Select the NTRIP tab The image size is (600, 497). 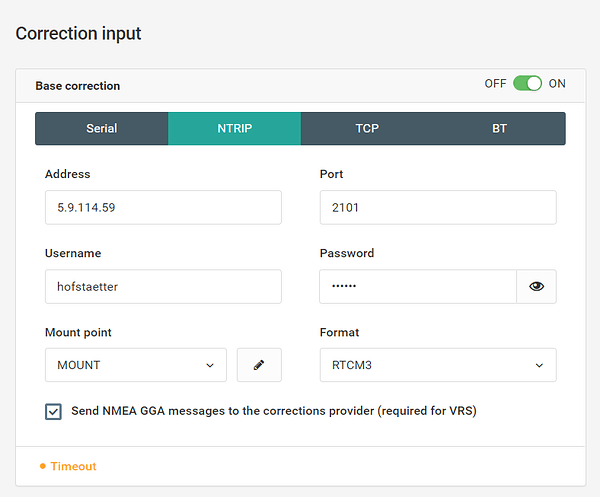coord(235,129)
